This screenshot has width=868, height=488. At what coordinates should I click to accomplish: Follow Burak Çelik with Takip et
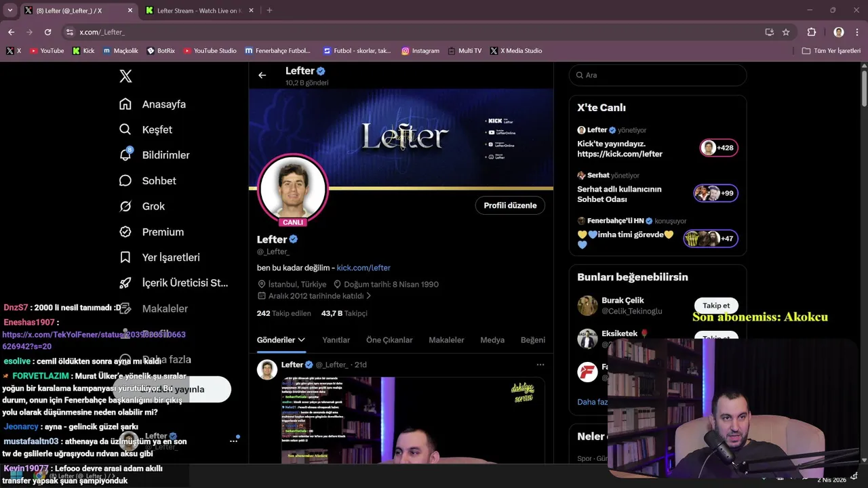coord(716,306)
